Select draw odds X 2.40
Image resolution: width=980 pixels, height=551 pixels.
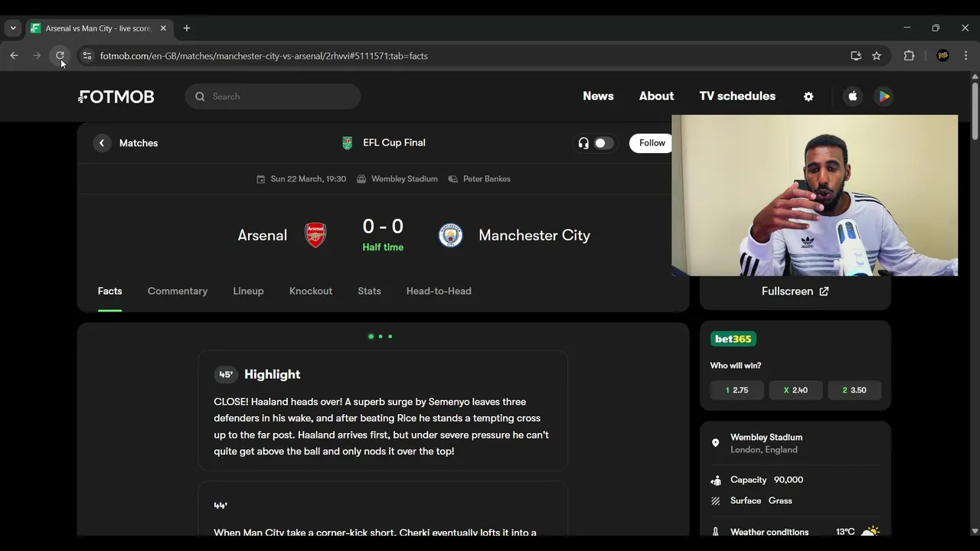(x=795, y=390)
